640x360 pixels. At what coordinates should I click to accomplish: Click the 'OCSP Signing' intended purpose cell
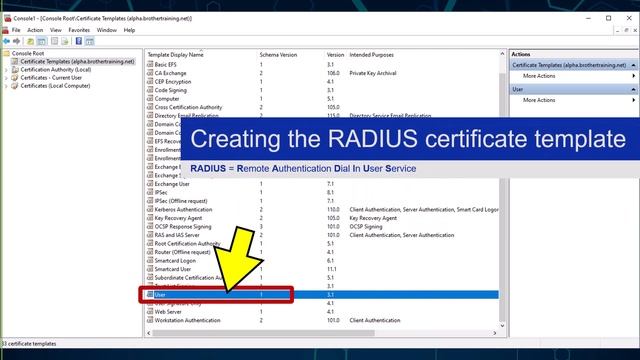(x=366, y=227)
